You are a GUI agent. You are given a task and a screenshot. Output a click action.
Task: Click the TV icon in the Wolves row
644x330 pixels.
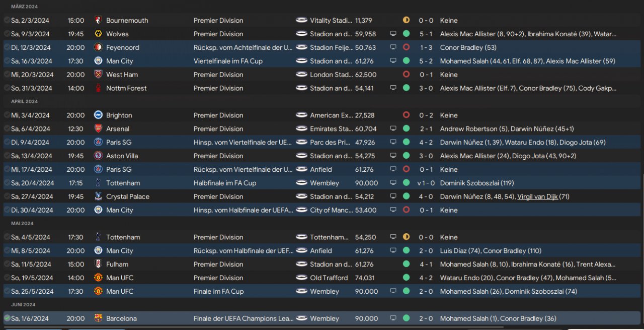click(x=393, y=34)
